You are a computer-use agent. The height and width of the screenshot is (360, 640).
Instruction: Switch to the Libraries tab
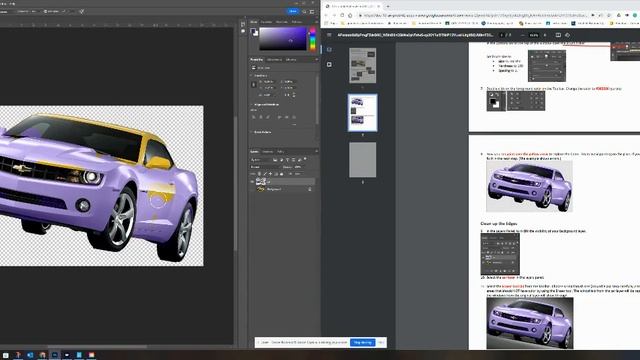[291, 60]
